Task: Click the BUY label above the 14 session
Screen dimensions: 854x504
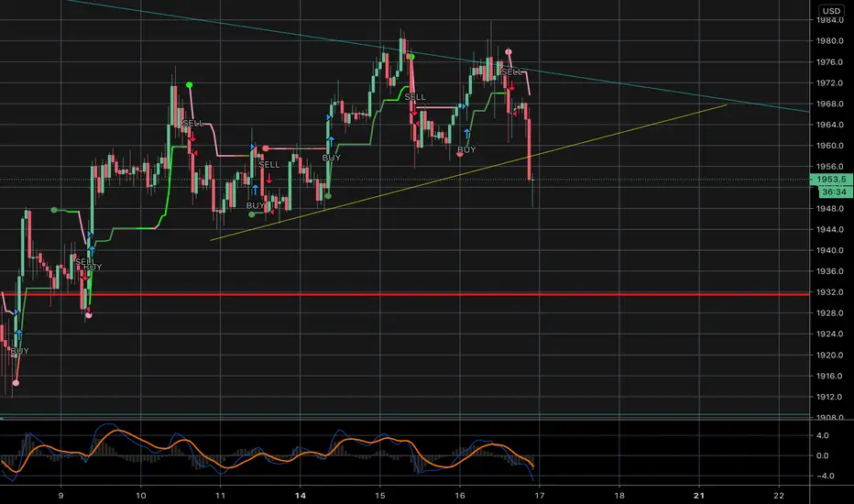Action: coord(331,158)
